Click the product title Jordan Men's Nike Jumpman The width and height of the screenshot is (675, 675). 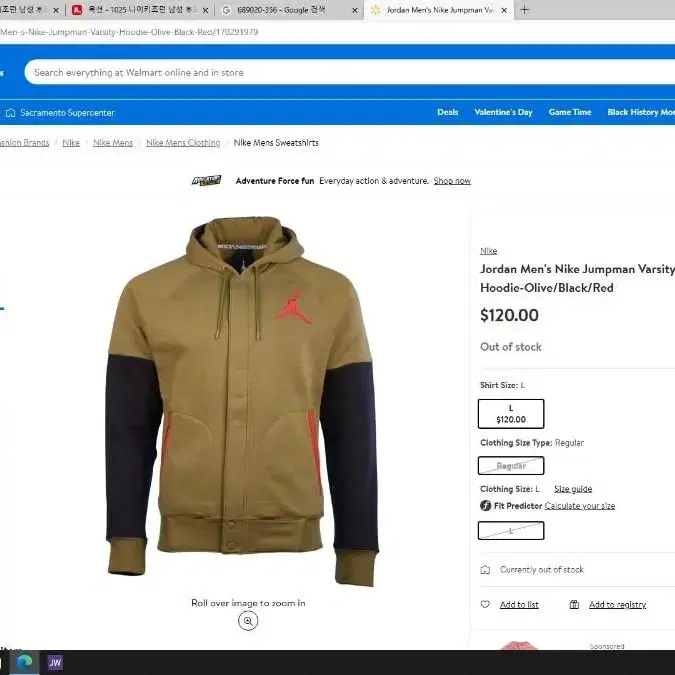coord(577,278)
